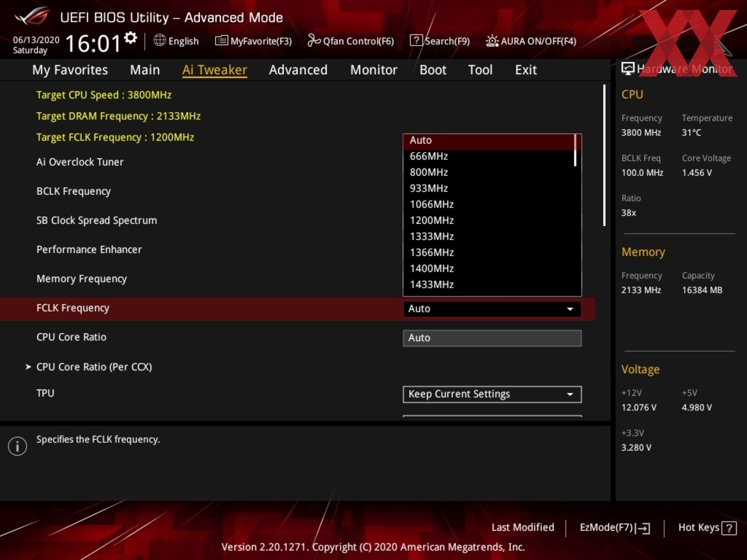This screenshot has width=747, height=560.
Task: Click the MyFavorite list icon
Action: click(x=221, y=41)
